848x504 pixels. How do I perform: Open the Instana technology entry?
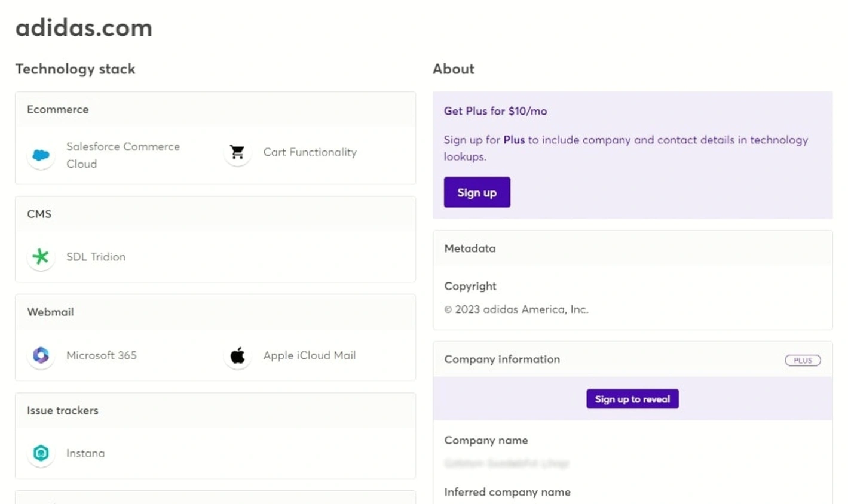85,453
